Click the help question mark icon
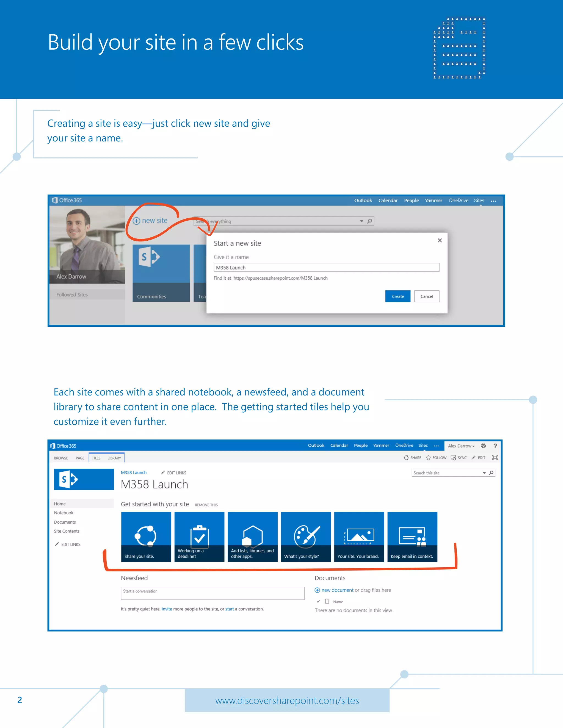This screenshot has height=728, width=563. pyautogui.click(x=495, y=446)
